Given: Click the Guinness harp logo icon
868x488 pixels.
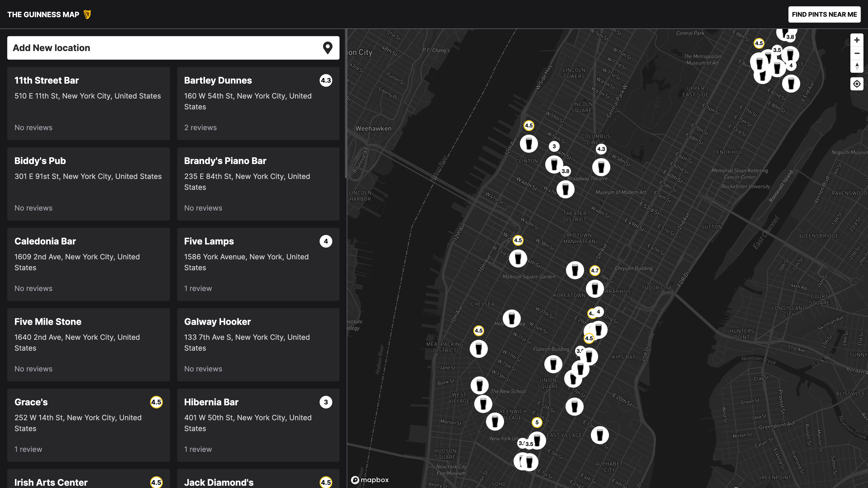Looking at the screenshot, I should [87, 14].
